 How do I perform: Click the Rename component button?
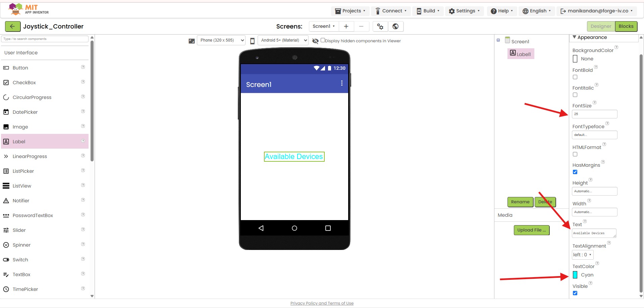[x=520, y=202]
